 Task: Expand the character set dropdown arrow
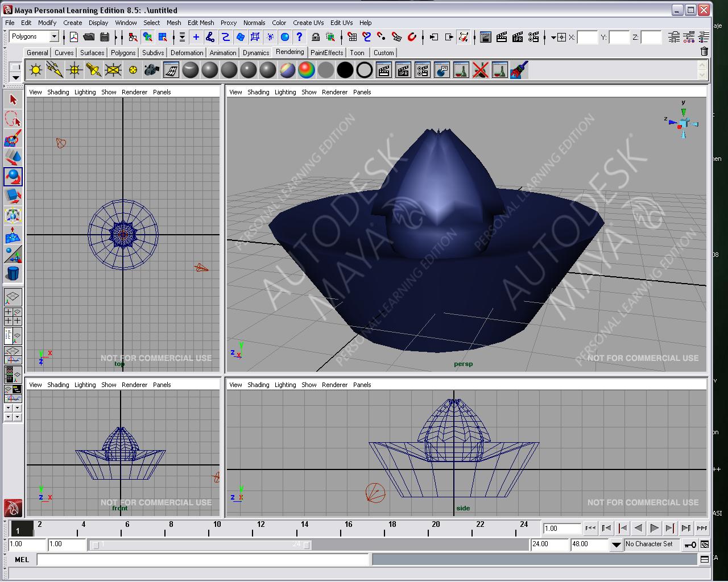[617, 544]
